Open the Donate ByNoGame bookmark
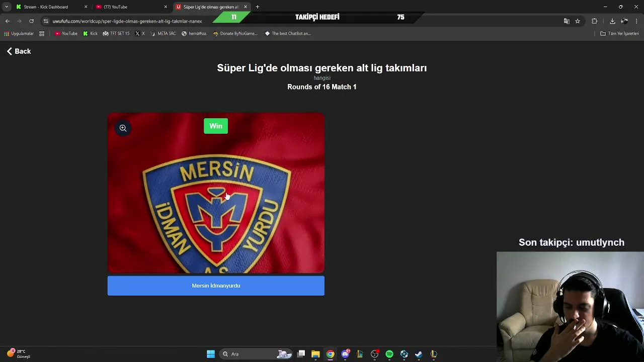 235,34
